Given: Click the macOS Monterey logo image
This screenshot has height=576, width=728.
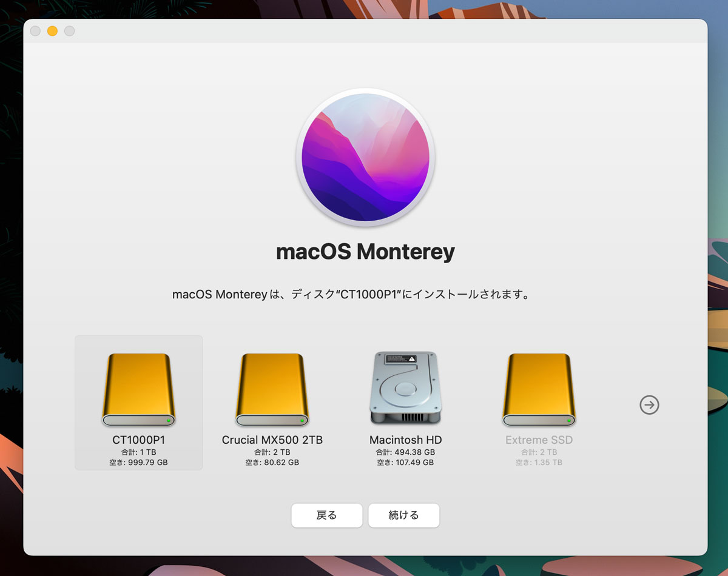Looking at the screenshot, I should [365, 157].
